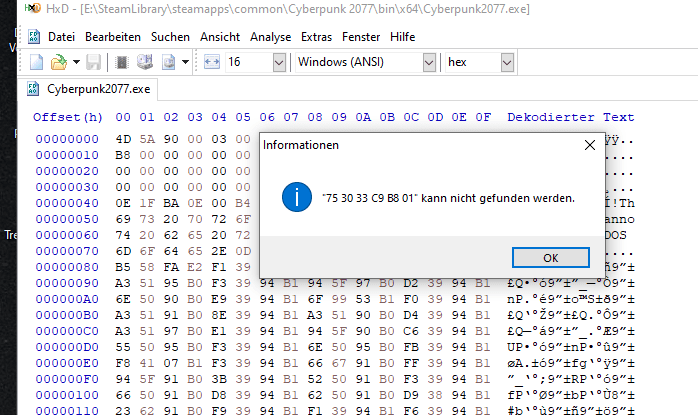Click byte C6 in row 000000C0
Viewport: 698px width, 415px height.
(411, 331)
